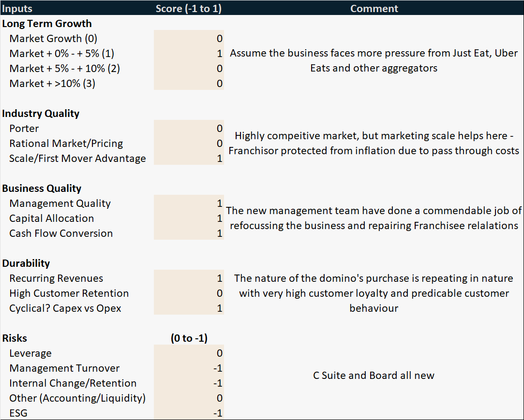Click the Market Growth (0) score cell
This screenshot has width=524, height=420.
point(189,39)
